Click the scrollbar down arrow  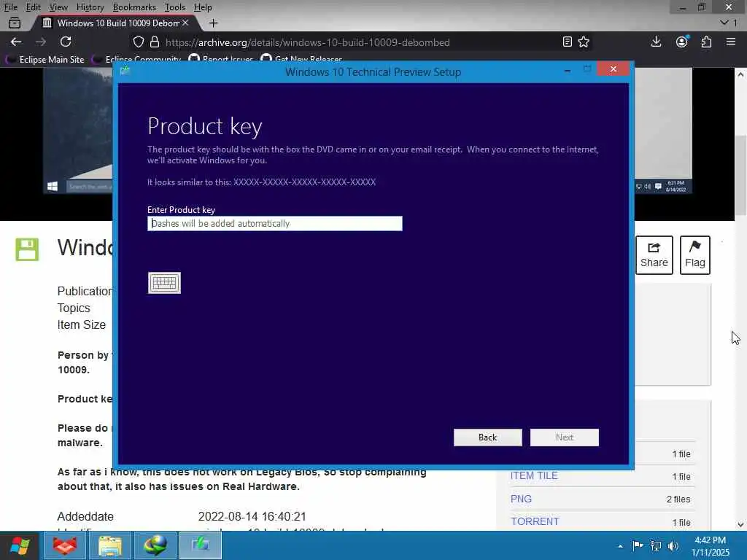pos(740,524)
